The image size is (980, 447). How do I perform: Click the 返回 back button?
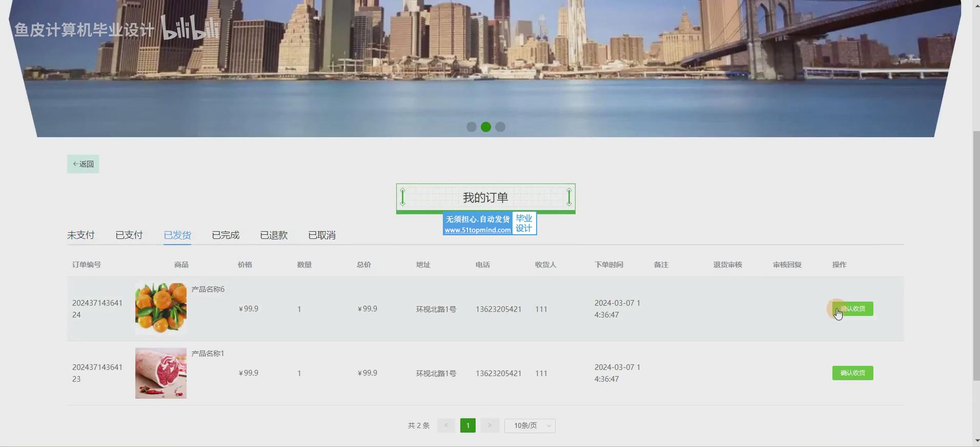[83, 164]
